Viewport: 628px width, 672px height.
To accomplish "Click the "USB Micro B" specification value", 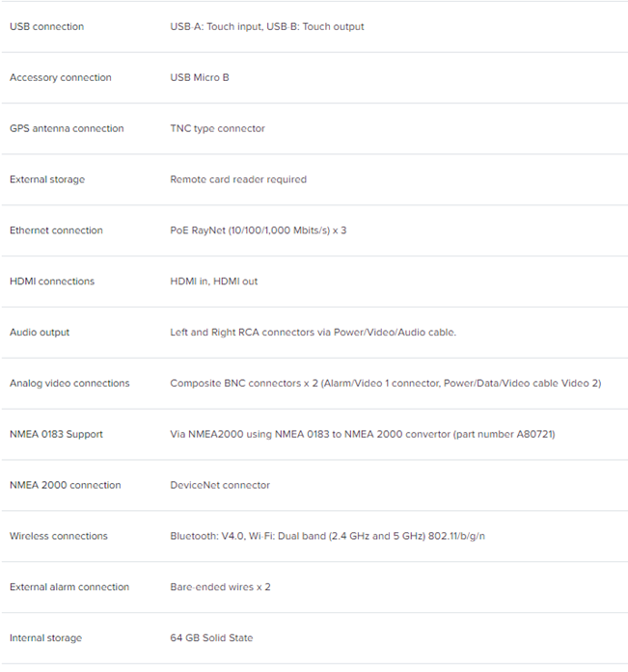I will [200, 78].
